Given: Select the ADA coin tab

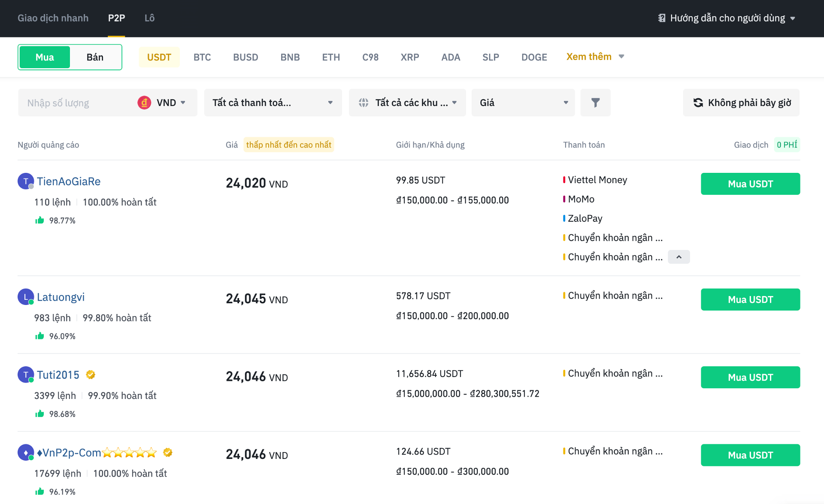Looking at the screenshot, I should coord(451,57).
